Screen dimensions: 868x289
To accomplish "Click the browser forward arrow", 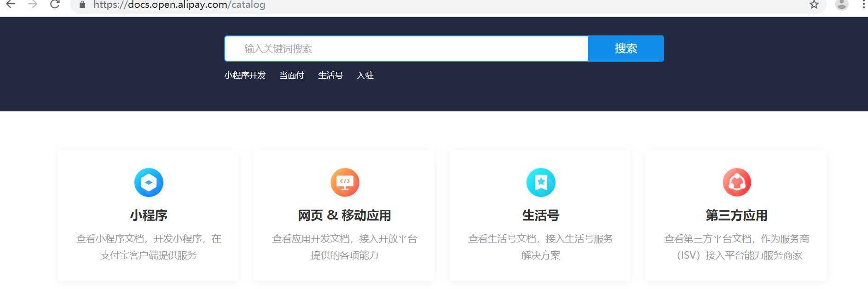I will pyautogui.click(x=33, y=4).
